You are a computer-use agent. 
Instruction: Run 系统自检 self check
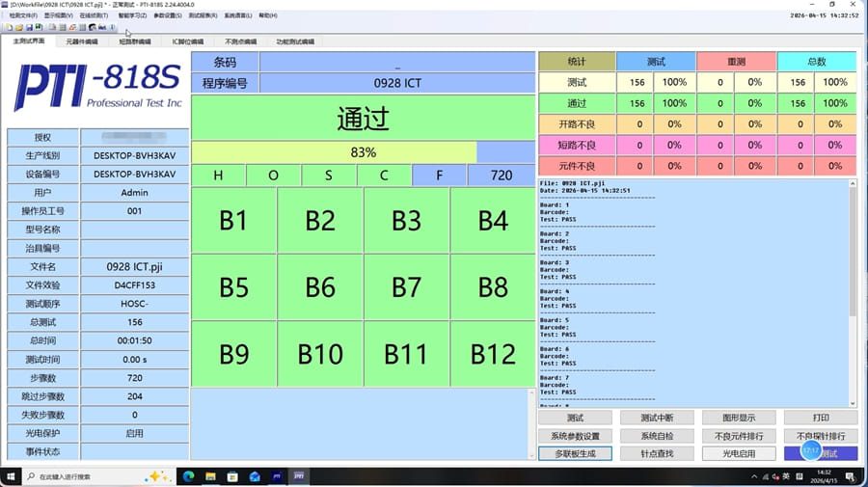657,436
